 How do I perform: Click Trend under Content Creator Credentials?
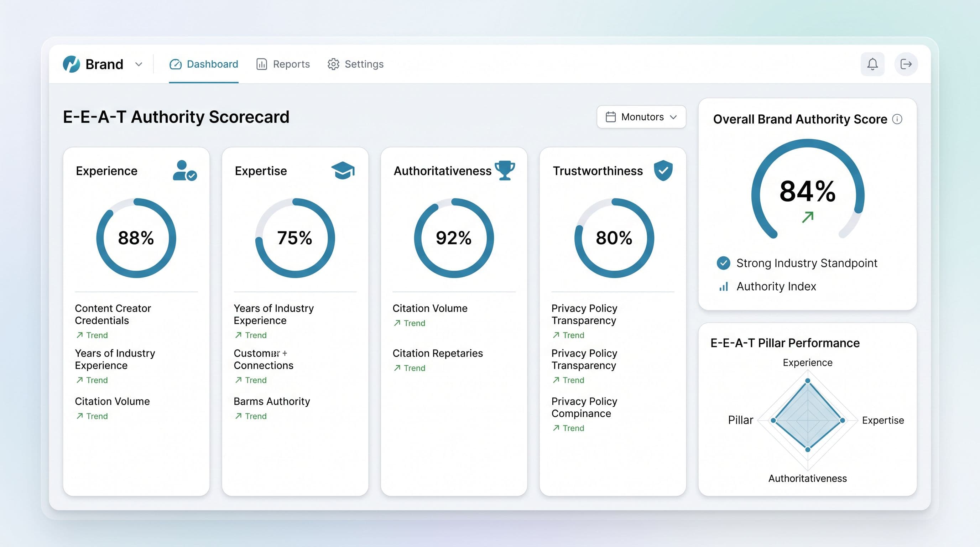(92, 335)
